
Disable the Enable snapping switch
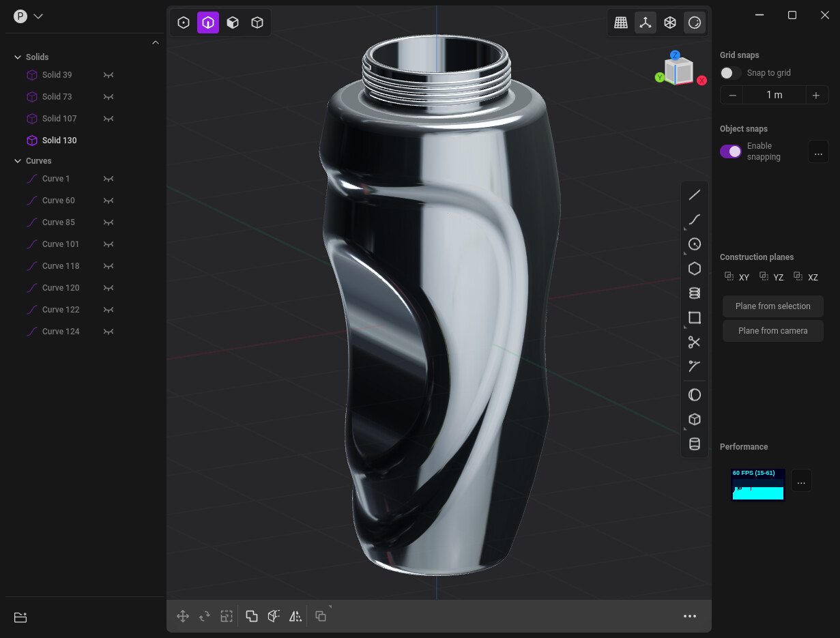(x=730, y=151)
